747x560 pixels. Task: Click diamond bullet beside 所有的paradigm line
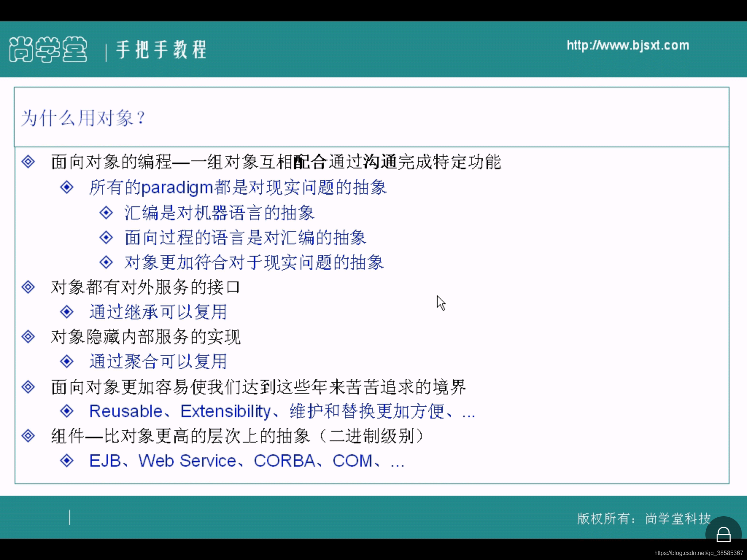coord(67,187)
